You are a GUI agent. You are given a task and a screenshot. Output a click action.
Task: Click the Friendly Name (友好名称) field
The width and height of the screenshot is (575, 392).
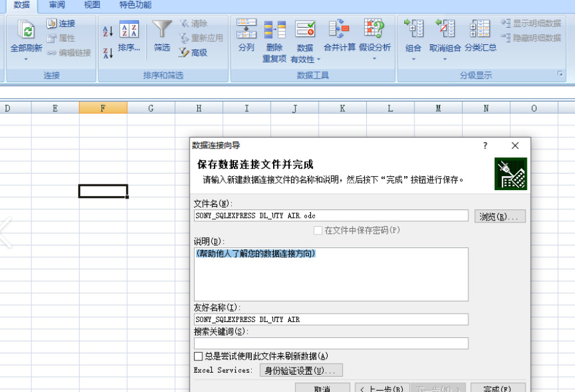point(331,319)
